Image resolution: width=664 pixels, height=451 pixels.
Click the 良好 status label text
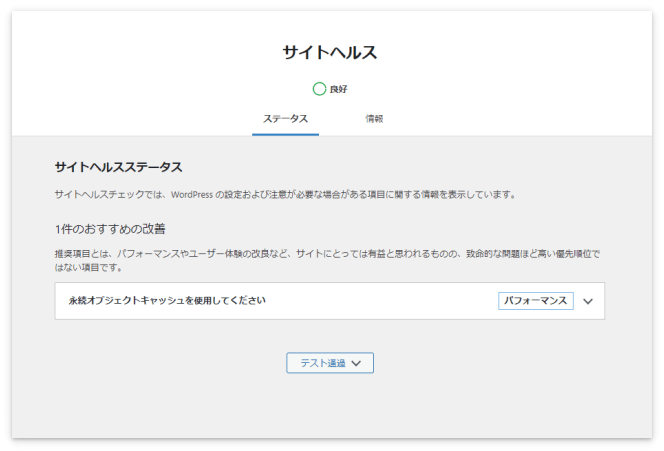tap(338, 89)
